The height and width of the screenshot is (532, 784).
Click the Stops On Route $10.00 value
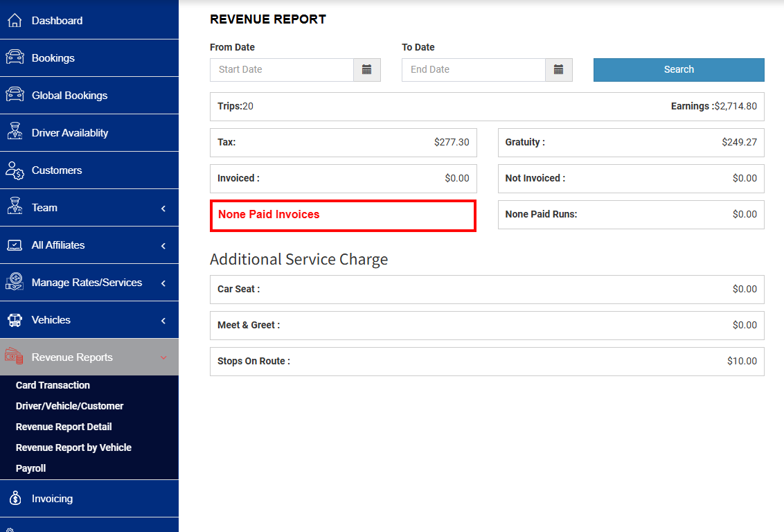[742, 362]
